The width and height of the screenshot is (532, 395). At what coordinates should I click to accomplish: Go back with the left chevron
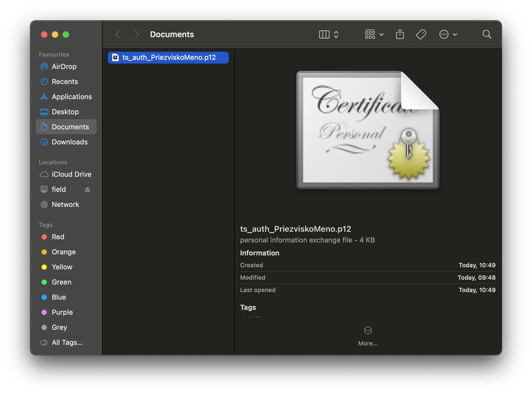click(x=118, y=34)
